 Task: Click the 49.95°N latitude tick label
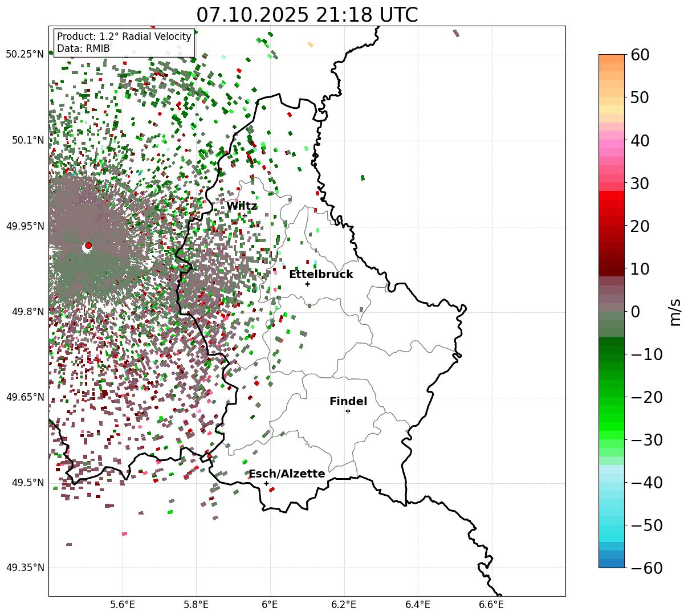(x=25, y=226)
